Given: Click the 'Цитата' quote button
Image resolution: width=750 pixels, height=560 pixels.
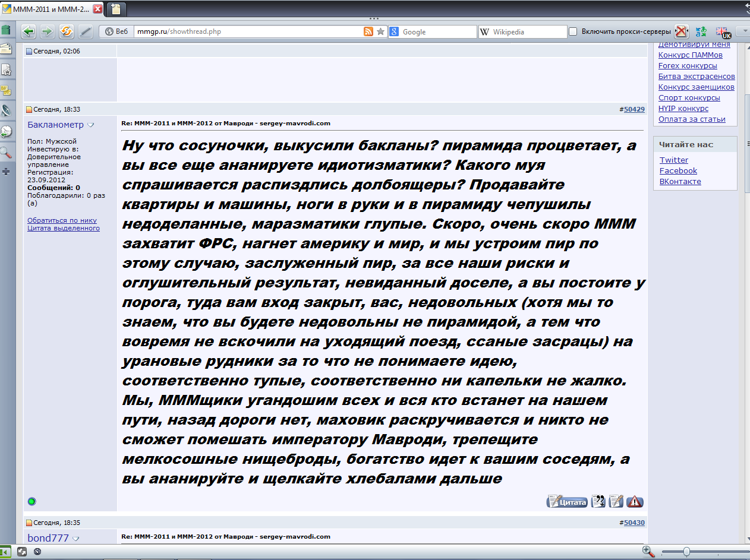Looking at the screenshot, I should tap(567, 502).
